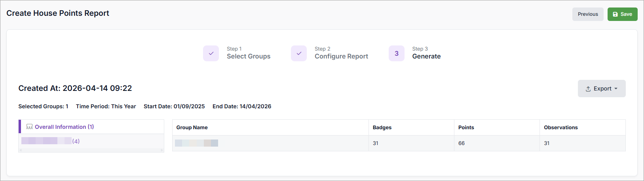Click the Step 3 number badge
The width and height of the screenshot is (644, 181).
[x=396, y=53]
